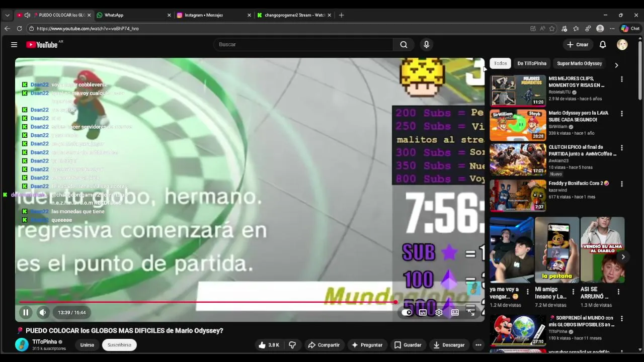Image resolution: width=644 pixels, height=362 pixels.
Task: Show next Shorts with arrow button
Action: 623,257
